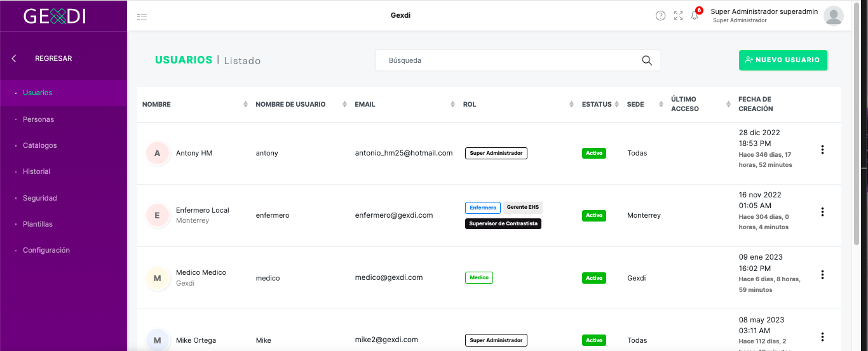Image resolution: width=868 pixels, height=351 pixels.
Task: Click the superadmin profile avatar
Action: tap(833, 16)
